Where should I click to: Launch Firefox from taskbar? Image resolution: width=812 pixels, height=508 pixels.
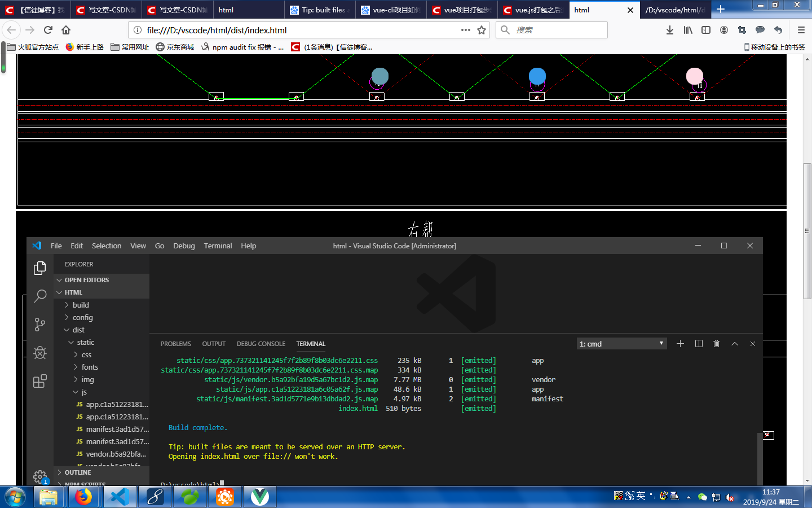(84, 497)
